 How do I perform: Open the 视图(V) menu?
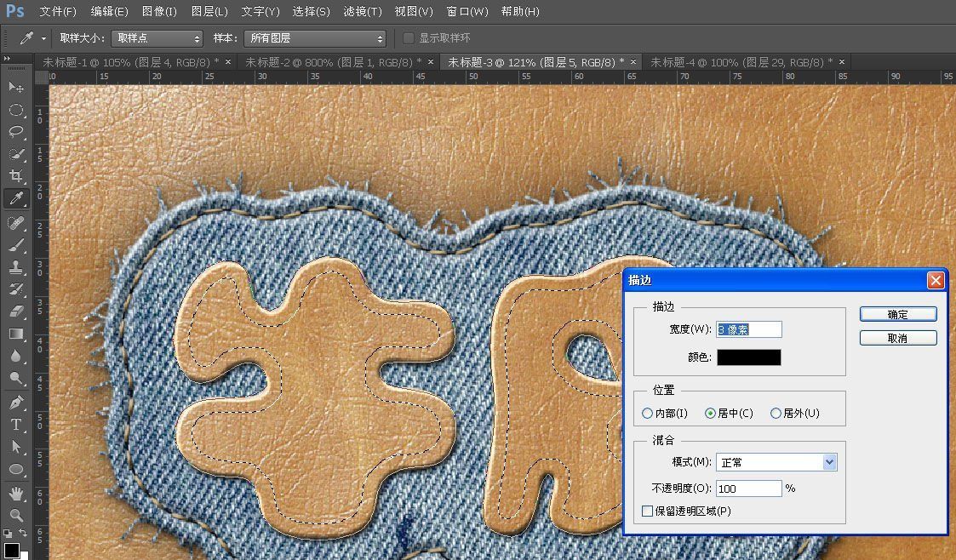click(x=414, y=11)
